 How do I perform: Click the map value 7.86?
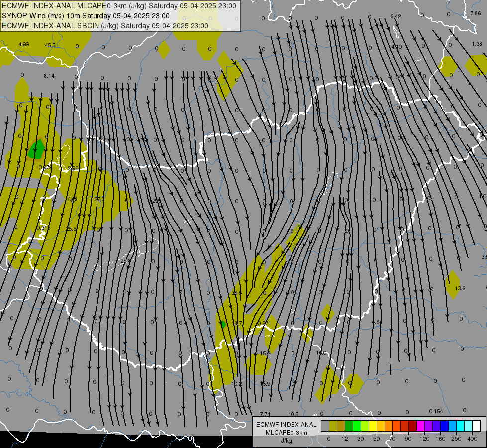[x=476, y=13]
